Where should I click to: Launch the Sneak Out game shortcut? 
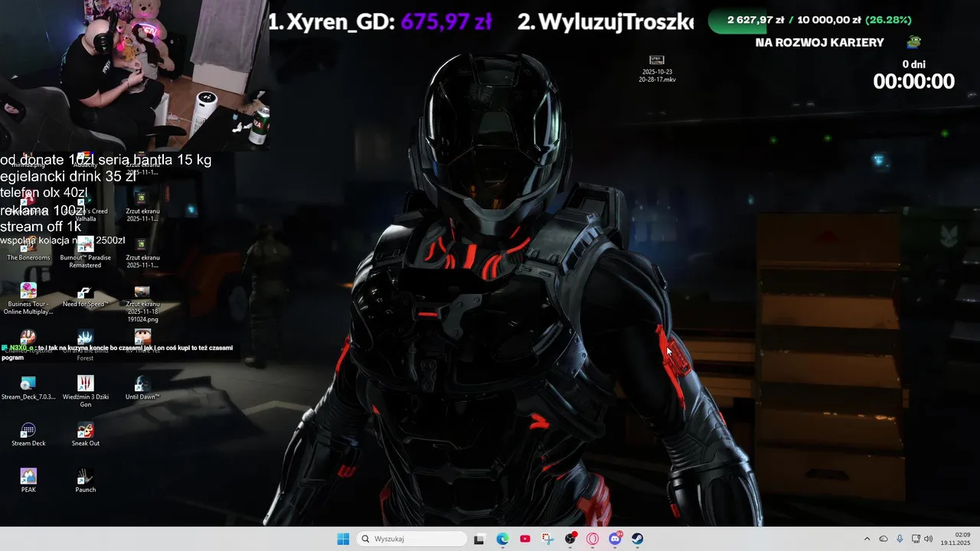pos(85,435)
